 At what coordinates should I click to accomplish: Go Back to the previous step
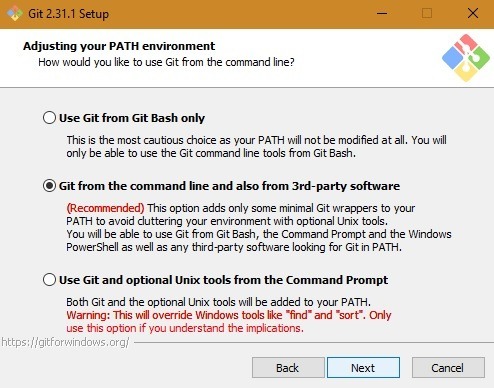click(288, 368)
